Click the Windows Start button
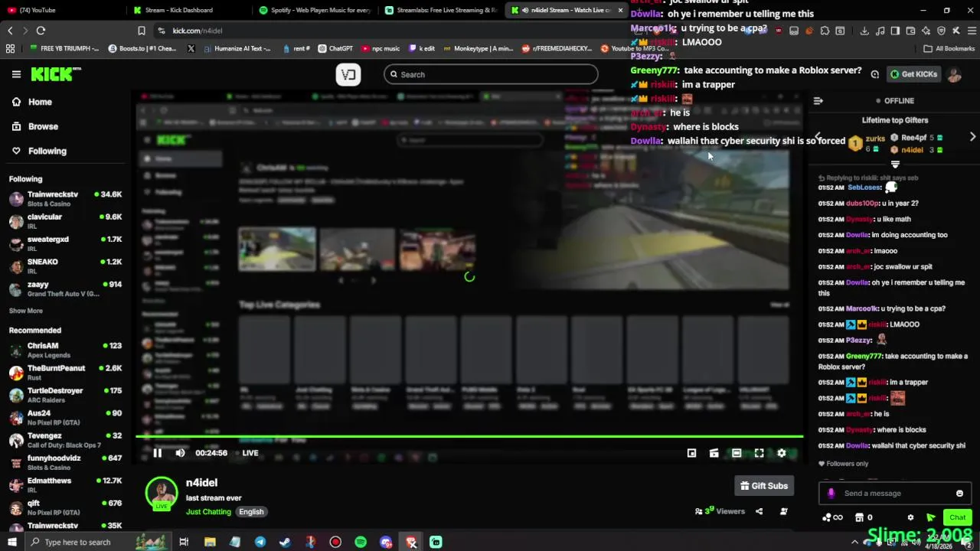 11,542
